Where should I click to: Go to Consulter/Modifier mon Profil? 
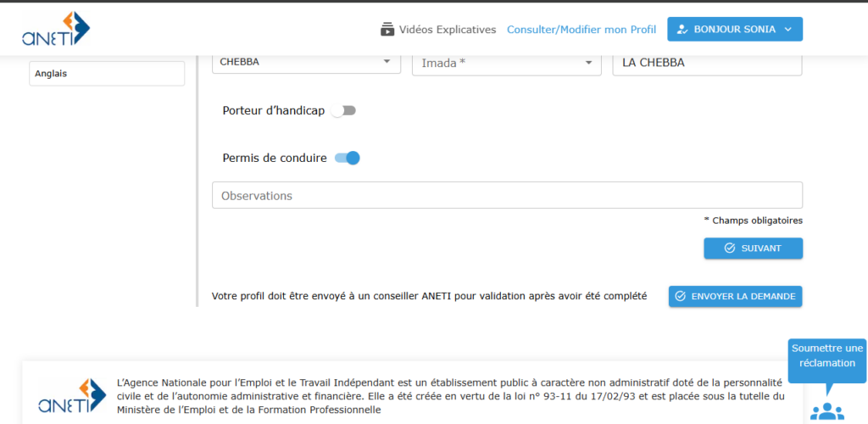(581, 30)
